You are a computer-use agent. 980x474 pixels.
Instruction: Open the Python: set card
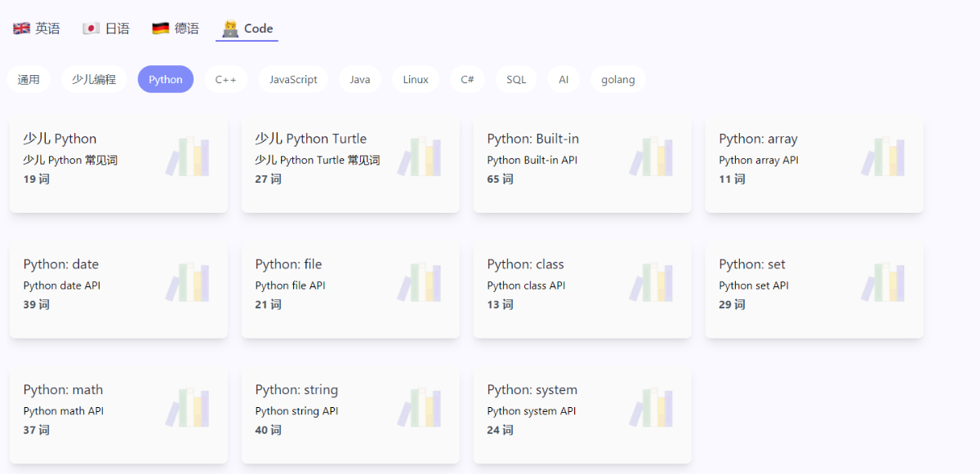point(813,289)
